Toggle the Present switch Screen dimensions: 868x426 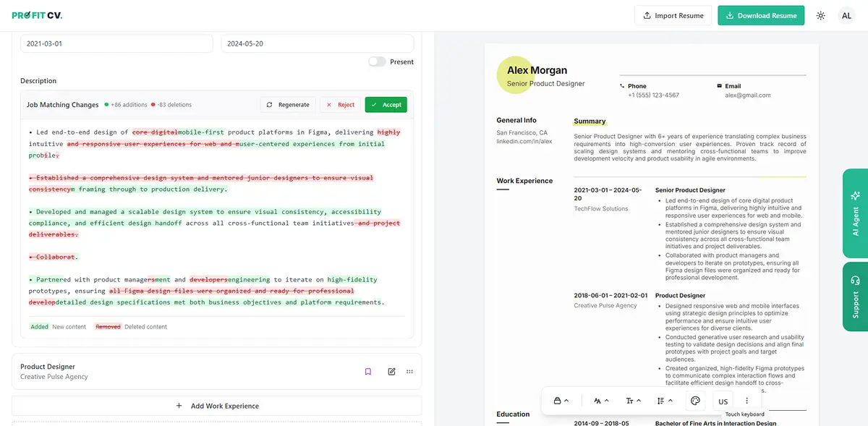click(x=377, y=61)
